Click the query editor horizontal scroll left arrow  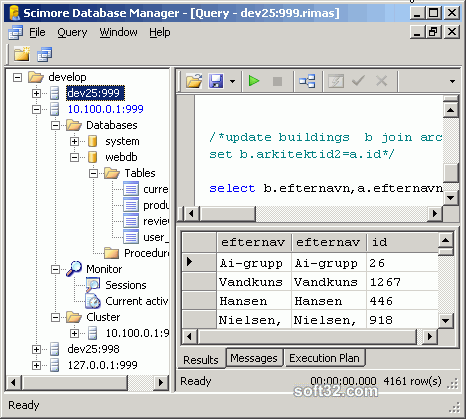[191, 213]
